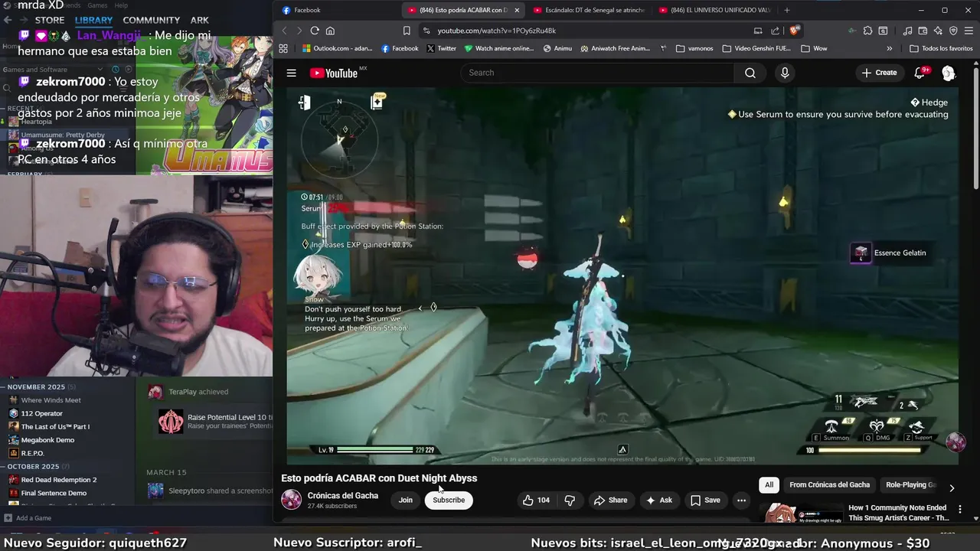Select The Last of Us Part I in Steam
980x551 pixels.
pyautogui.click(x=55, y=426)
